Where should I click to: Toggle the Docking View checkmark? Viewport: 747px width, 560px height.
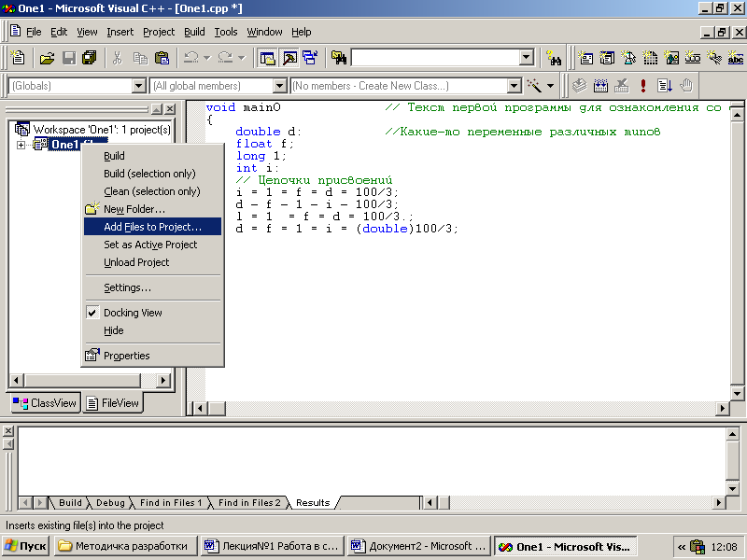[x=92, y=313]
